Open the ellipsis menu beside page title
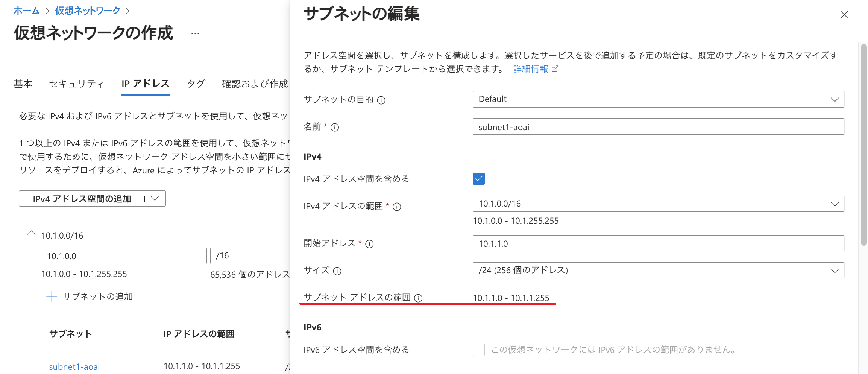The width and height of the screenshot is (868, 374). coord(195,33)
